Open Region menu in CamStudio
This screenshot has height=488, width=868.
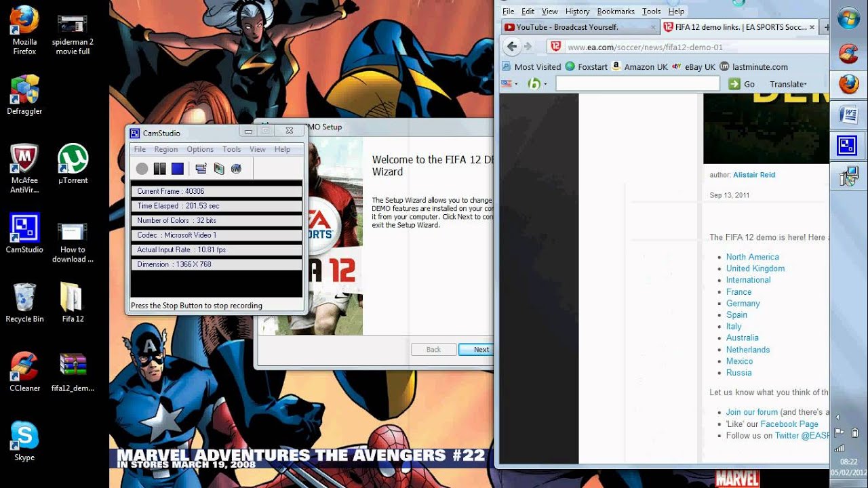click(166, 149)
